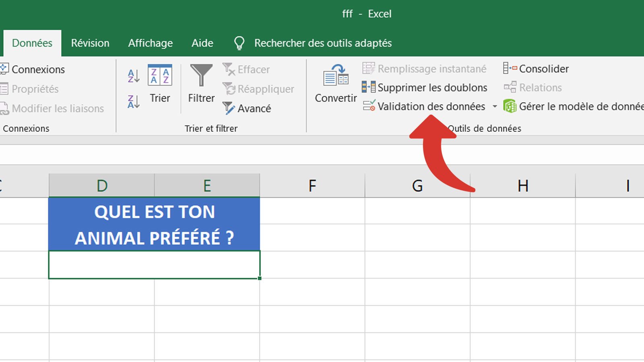The height and width of the screenshot is (362, 644).
Task: Click Validation des données button
Action: tap(424, 106)
